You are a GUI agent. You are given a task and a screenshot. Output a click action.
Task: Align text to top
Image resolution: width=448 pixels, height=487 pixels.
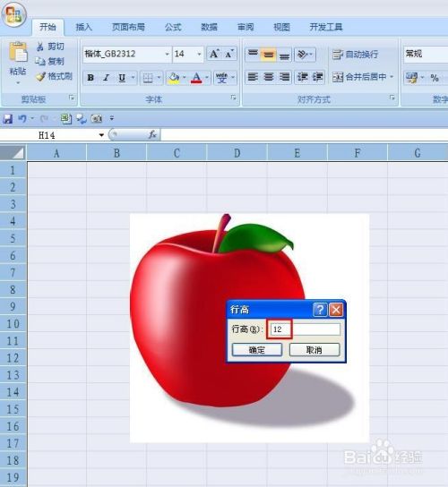(x=253, y=55)
